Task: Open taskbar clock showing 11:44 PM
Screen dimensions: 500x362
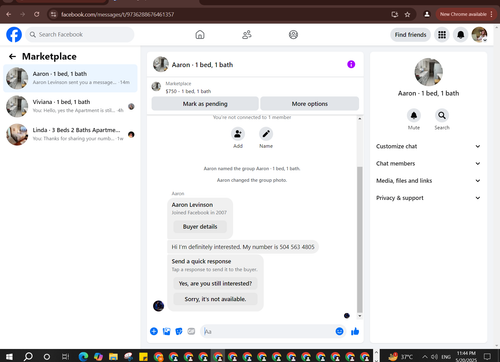Action: coord(466,357)
